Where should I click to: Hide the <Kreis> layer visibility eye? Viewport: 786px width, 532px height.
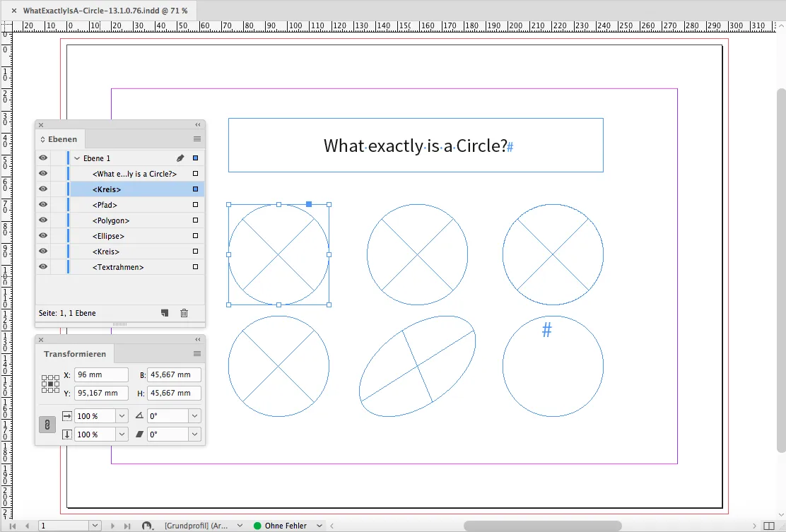[x=42, y=189]
